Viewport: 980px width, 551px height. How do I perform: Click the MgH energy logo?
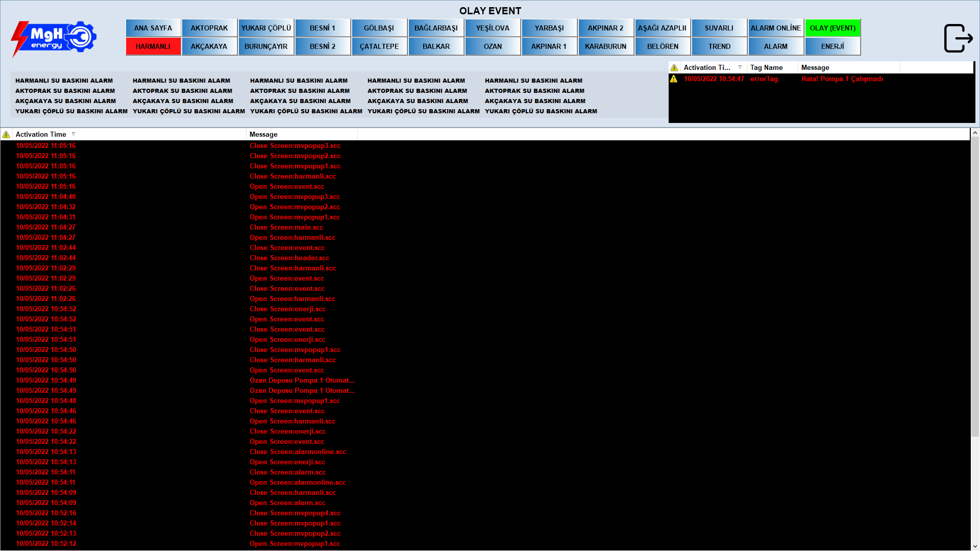54,38
